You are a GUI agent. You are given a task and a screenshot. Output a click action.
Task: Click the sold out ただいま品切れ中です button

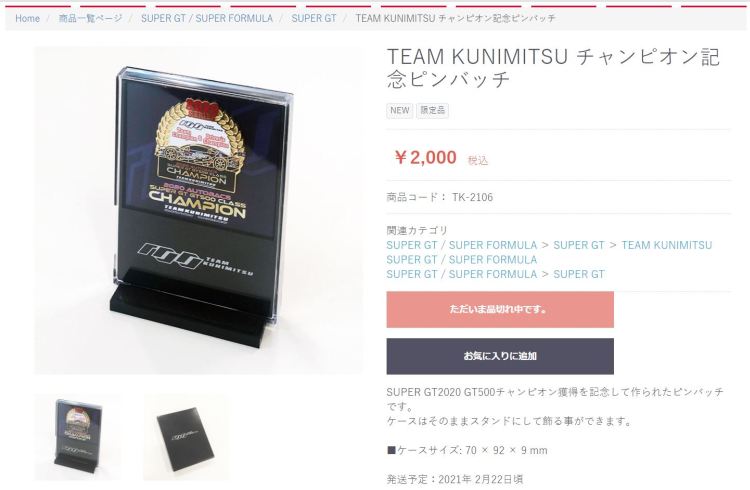500,310
